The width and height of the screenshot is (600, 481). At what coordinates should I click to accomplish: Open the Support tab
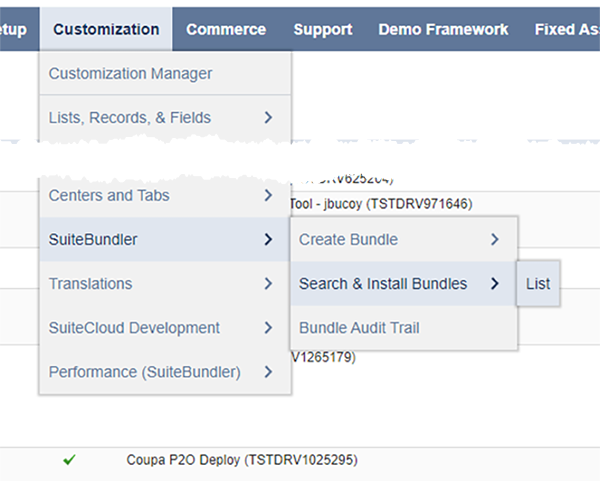coord(323,29)
